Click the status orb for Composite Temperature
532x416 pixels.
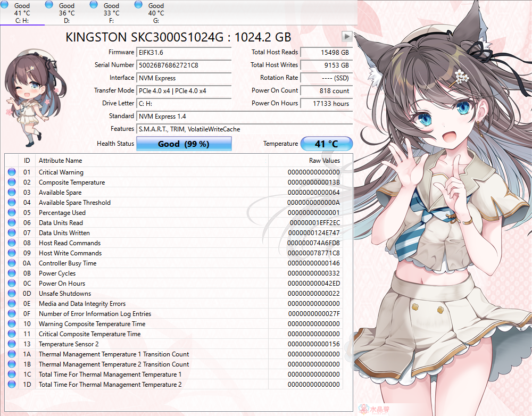pos(12,182)
